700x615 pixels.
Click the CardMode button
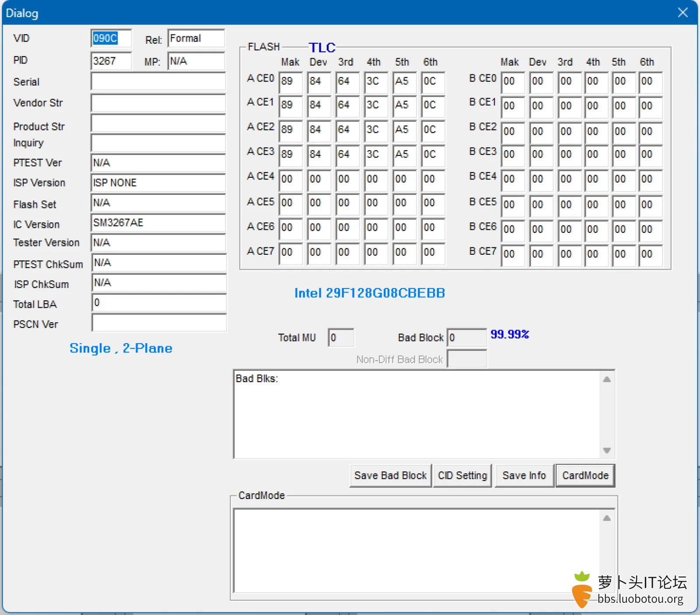pos(585,475)
